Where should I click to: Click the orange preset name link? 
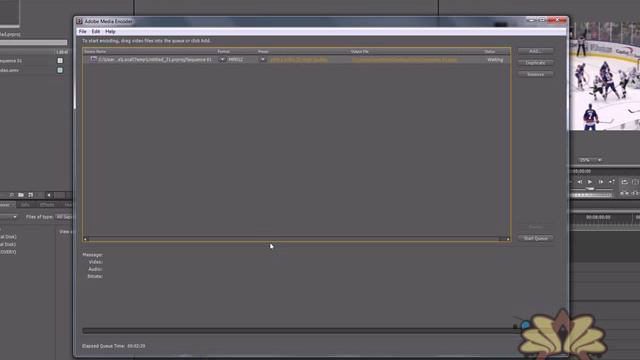pyautogui.click(x=299, y=60)
